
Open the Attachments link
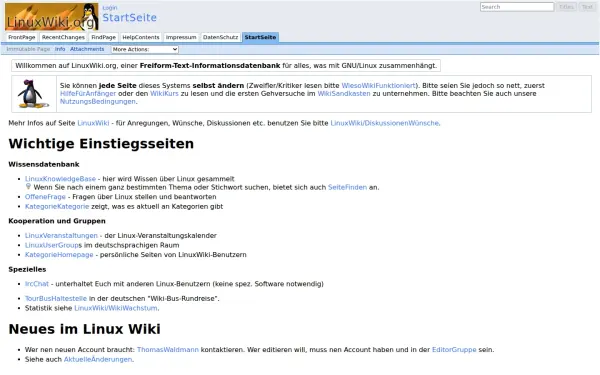pos(87,49)
